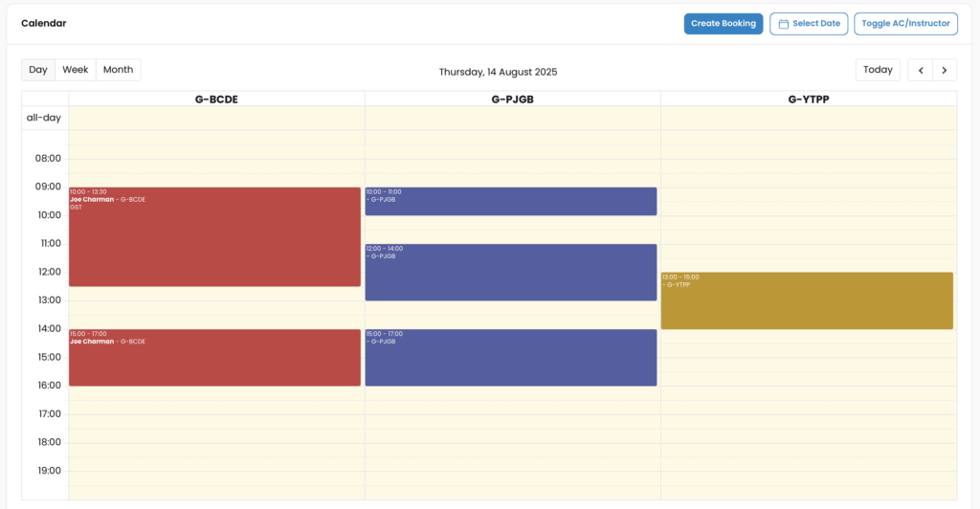Switch to Month view

118,70
